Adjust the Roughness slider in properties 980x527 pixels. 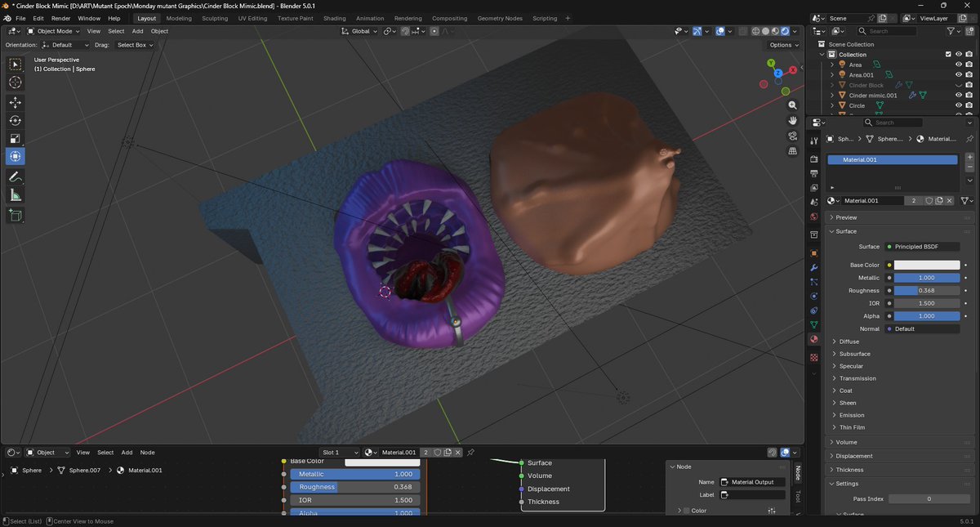tap(927, 290)
